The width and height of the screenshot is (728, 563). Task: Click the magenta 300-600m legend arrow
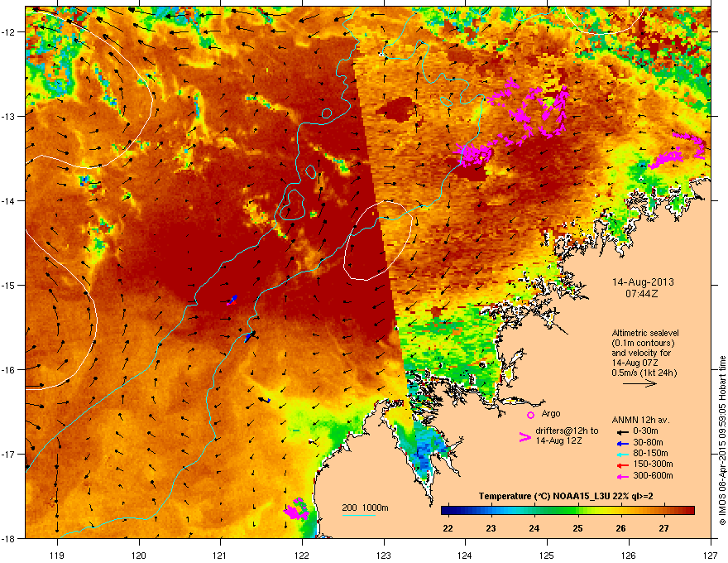click(x=623, y=476)
